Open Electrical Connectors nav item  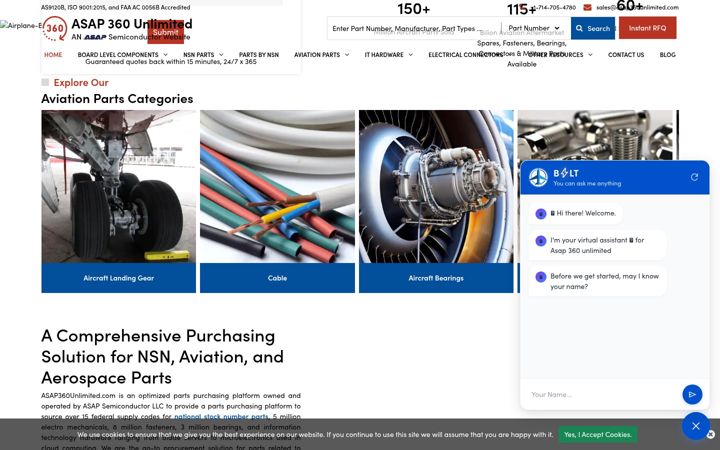point(466,55)
